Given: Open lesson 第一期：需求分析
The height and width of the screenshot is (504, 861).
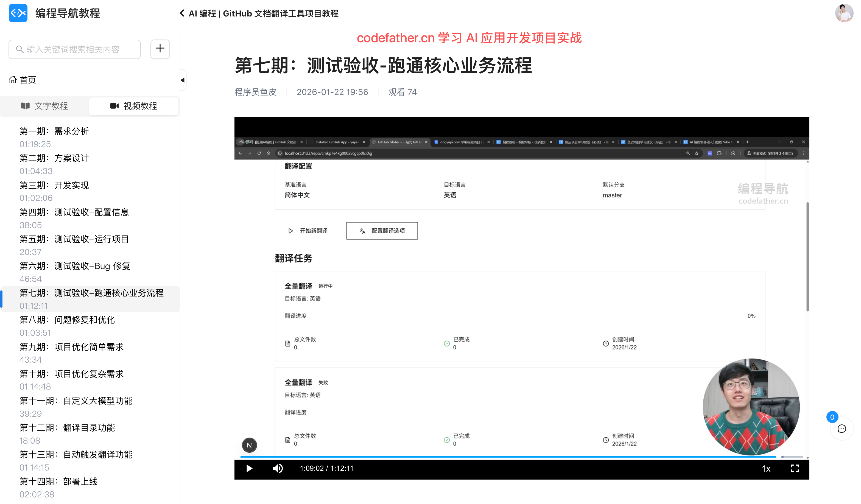Looking at the screenshot, I should pos(54,131).
